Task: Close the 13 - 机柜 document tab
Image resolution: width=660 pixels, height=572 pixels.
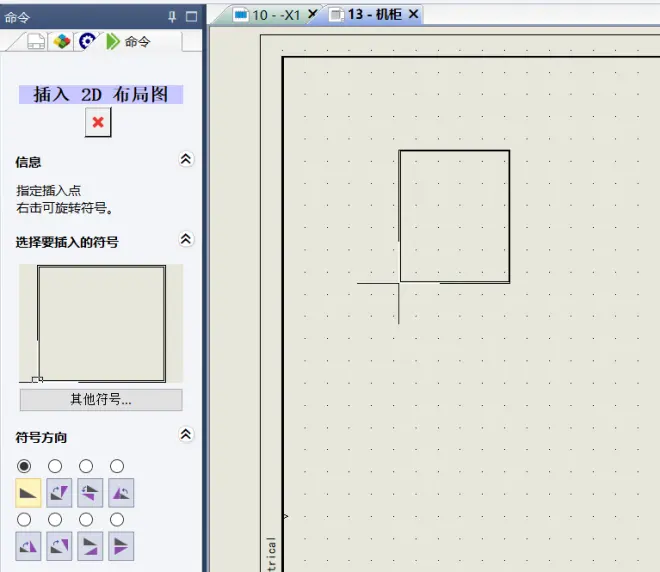Action: coord(413,14)
